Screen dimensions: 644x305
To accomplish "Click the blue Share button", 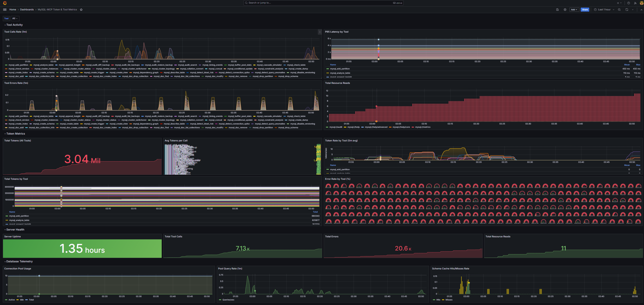I will (x=585, y=10).
